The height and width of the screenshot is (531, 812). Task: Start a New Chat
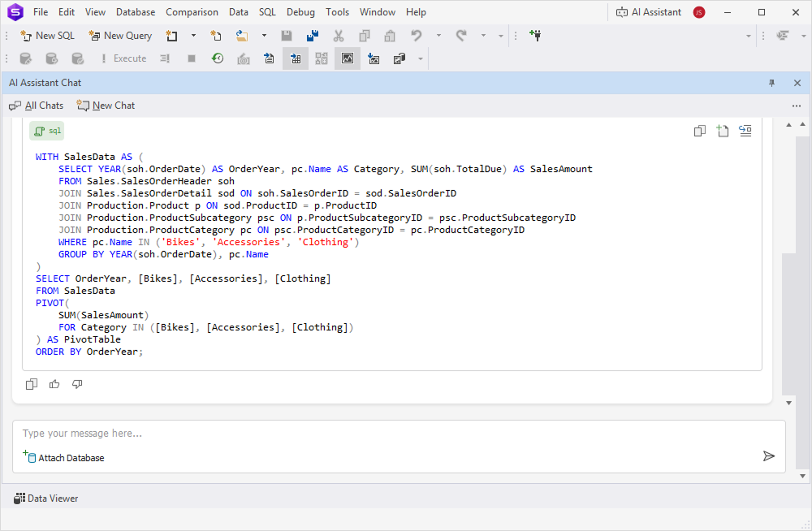click(x=106, y=106)
